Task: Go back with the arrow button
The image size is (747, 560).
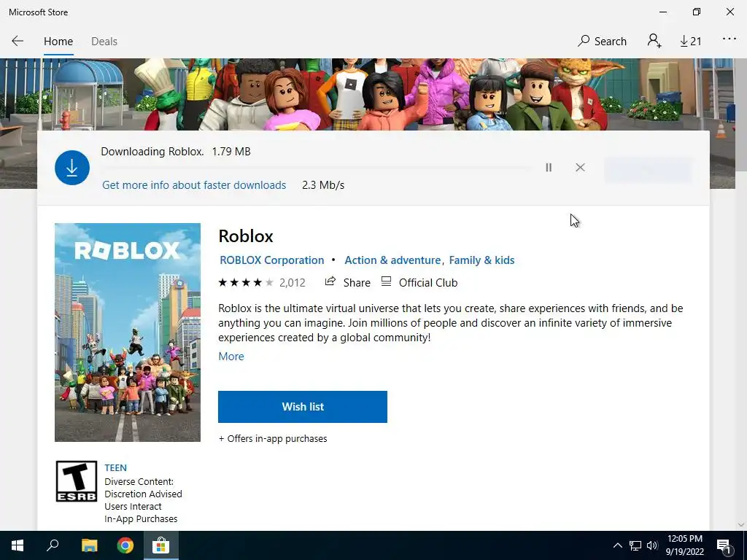Action: click(18, 41)
